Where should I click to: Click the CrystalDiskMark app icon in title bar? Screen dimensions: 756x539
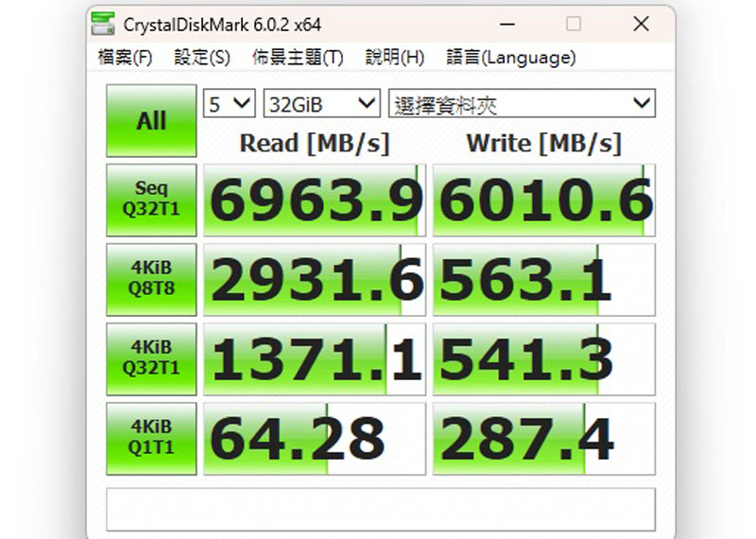pos(108,24)
